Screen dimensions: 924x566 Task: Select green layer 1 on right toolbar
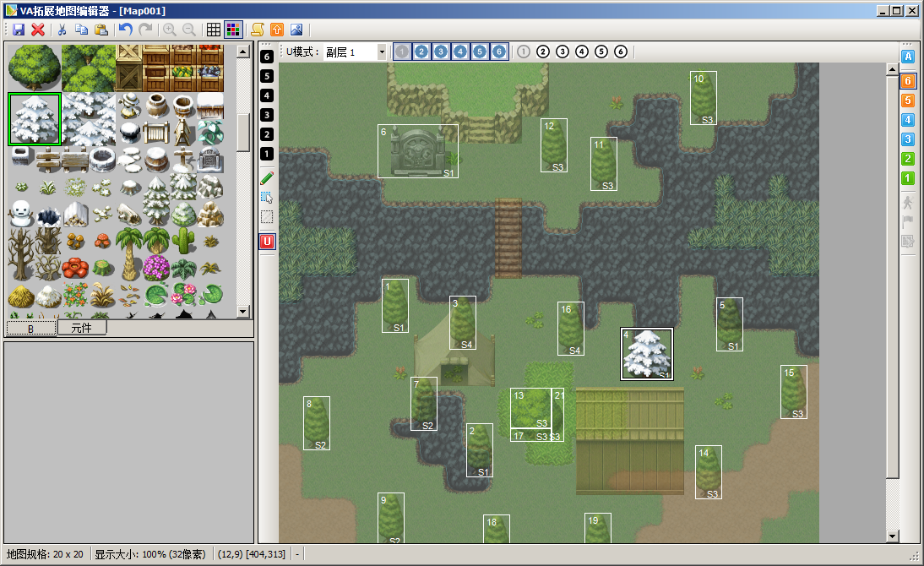point(907,178)
